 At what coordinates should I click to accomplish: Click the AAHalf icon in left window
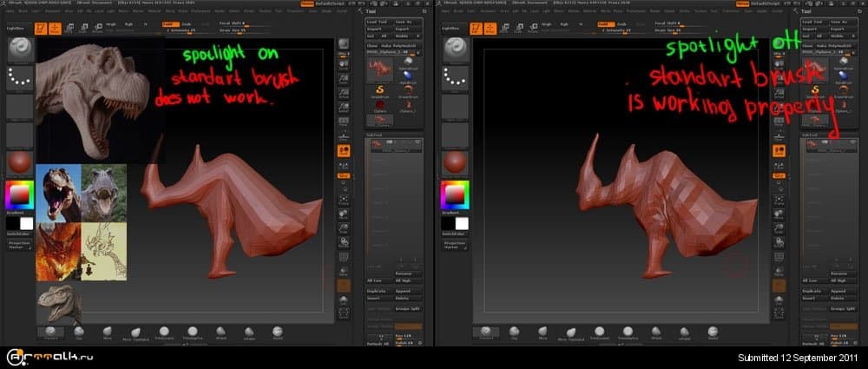coord(344,109)
